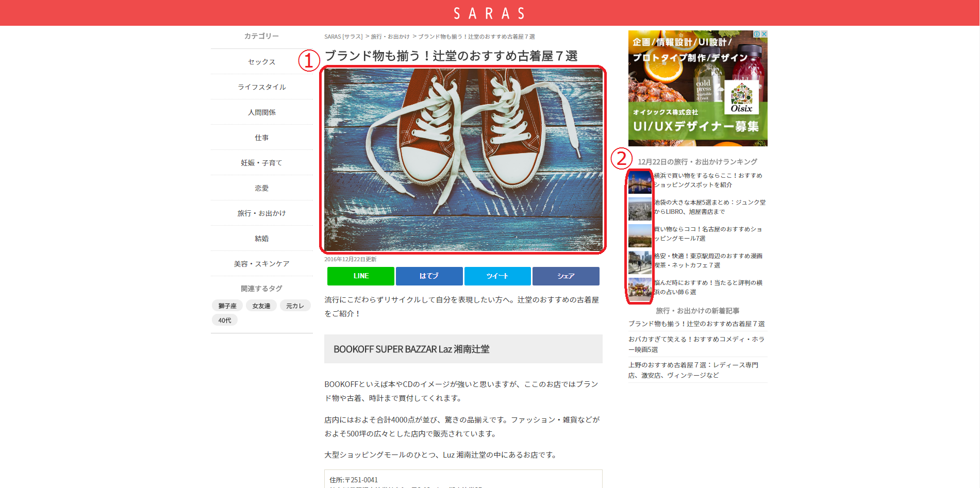
Task: Open the 元カレ tag
Action: (295, 306)
